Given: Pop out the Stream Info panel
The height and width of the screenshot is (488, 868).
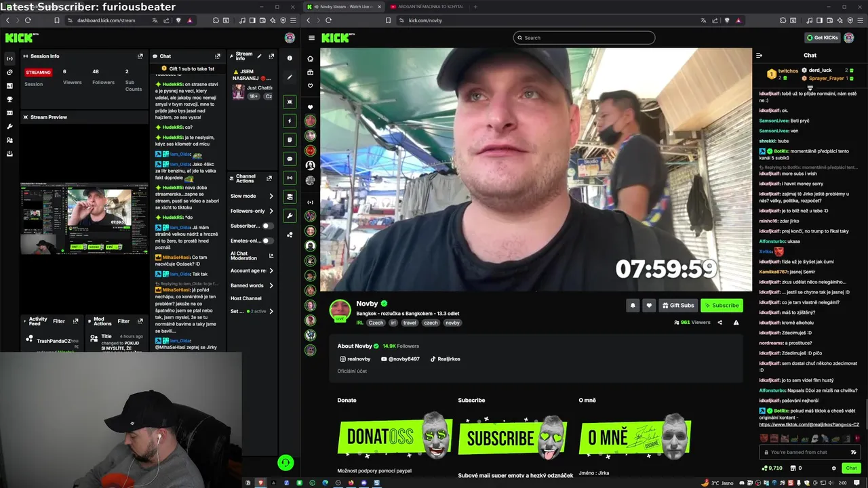Looking at the screenshot, I should click(x=272, y=56).
